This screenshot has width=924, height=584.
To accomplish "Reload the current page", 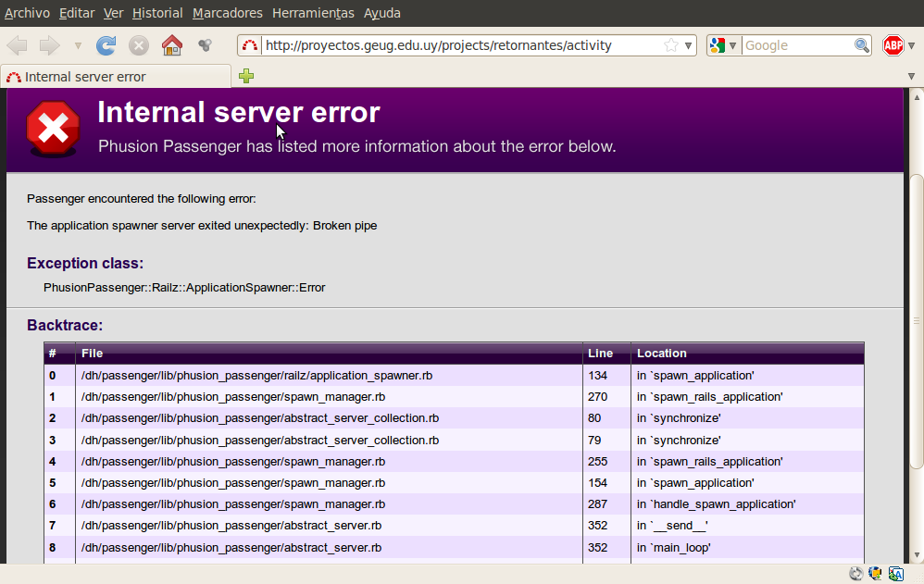I will [106, 45].
